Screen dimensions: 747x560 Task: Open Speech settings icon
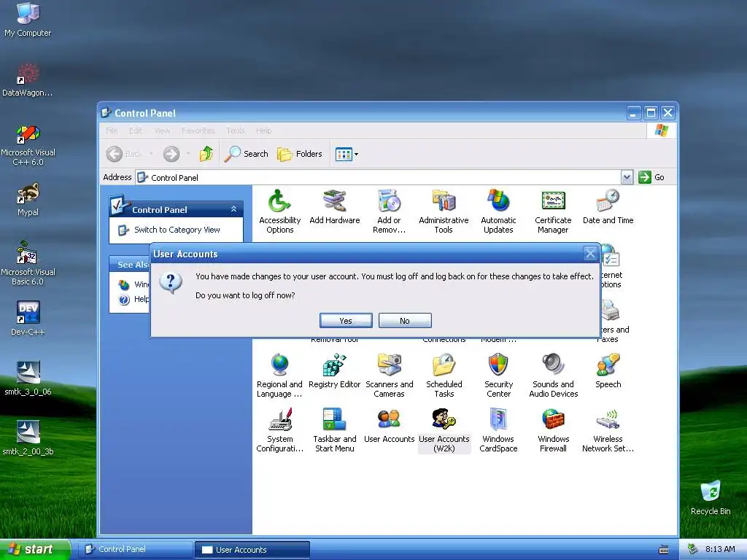point(608,371)
